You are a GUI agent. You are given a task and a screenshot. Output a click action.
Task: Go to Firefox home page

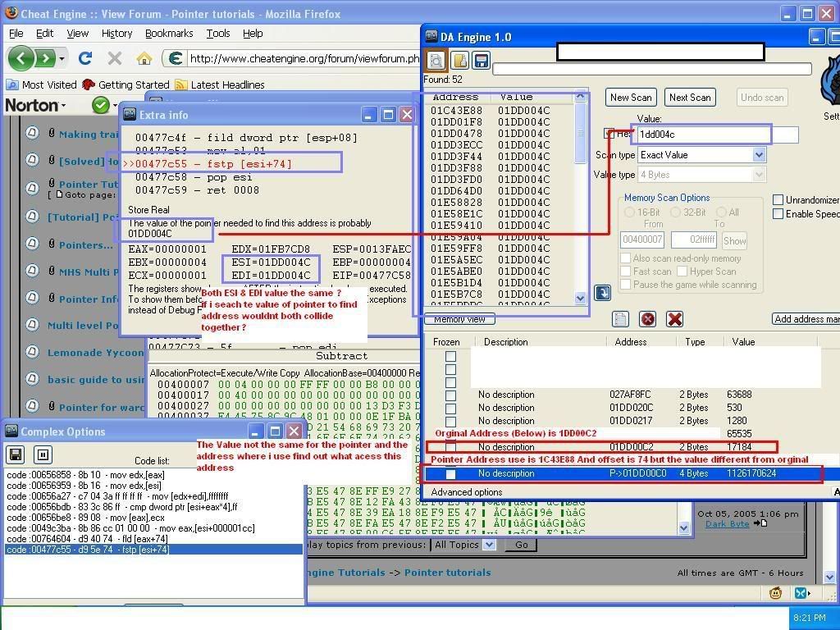144,58
